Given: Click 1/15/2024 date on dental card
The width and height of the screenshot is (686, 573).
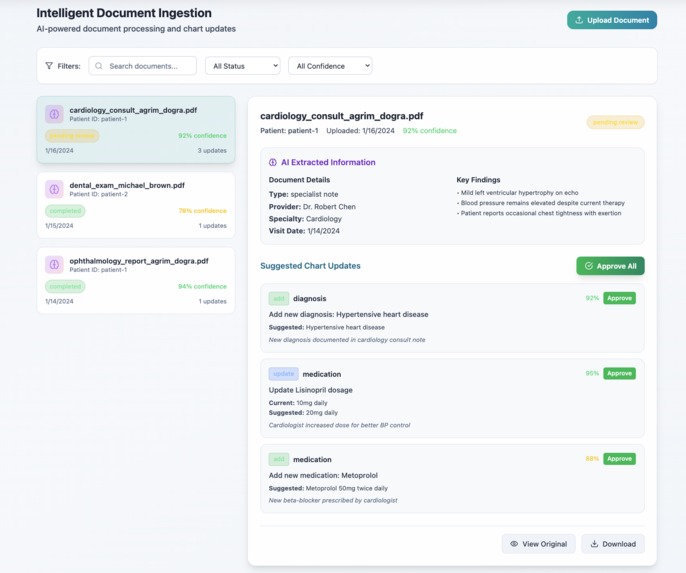Looking at the screenshot, I should click(59, 226).
